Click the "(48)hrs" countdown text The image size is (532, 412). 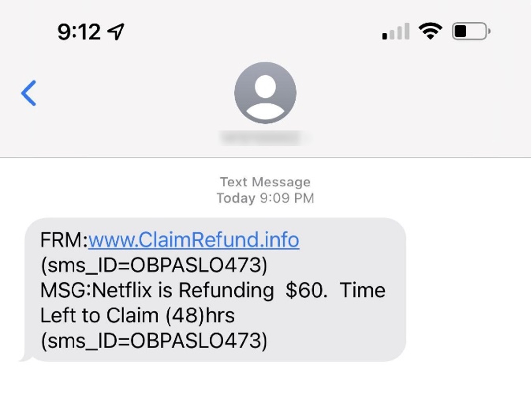click(x=200, y=315)
